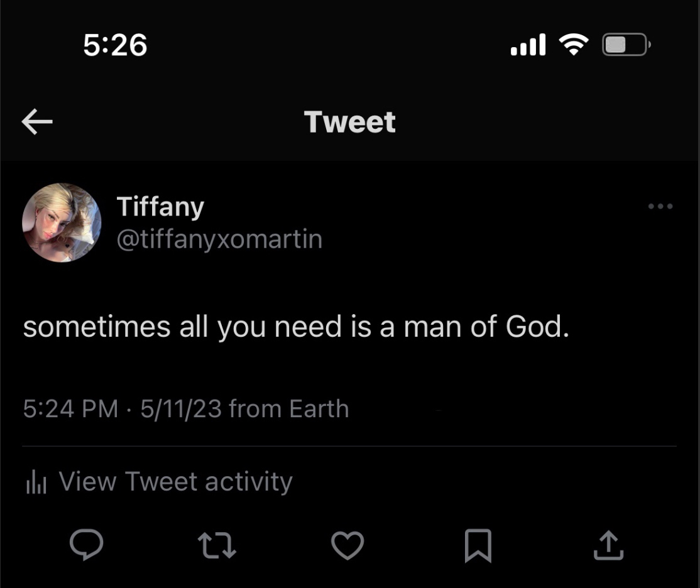Image resolution: width=700 pixels, height=588 pixels.
Task: Like the tweet with the heart icon
Action: coord(347,545)
